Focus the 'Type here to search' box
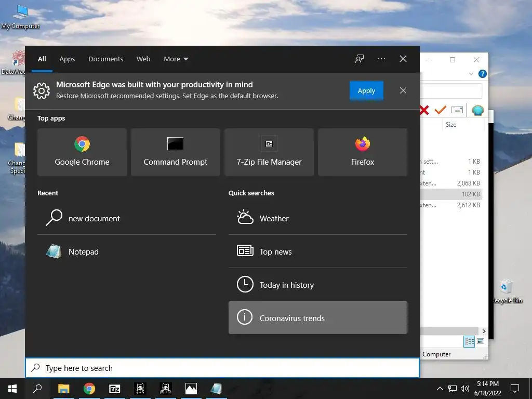This screenshot has height=399, width=532. click(222, 368)
